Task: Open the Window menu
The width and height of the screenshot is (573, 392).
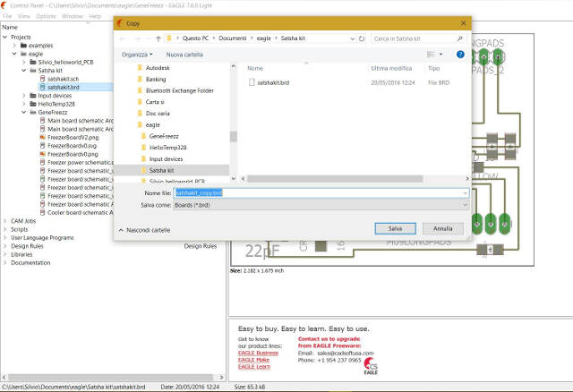Action: 73,16
